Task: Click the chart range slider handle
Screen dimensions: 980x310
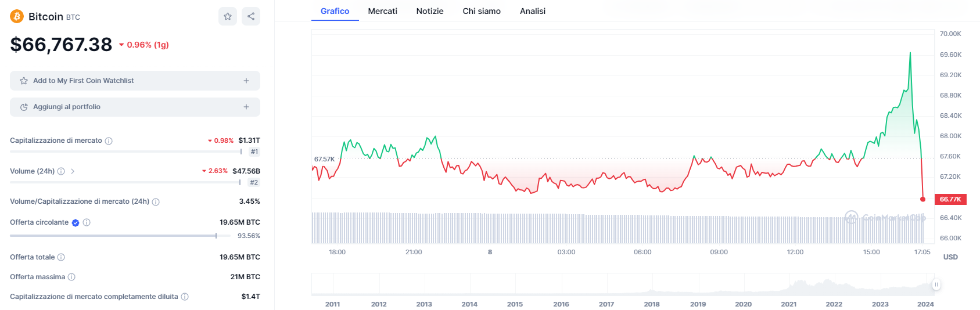Action: point(936,284)
